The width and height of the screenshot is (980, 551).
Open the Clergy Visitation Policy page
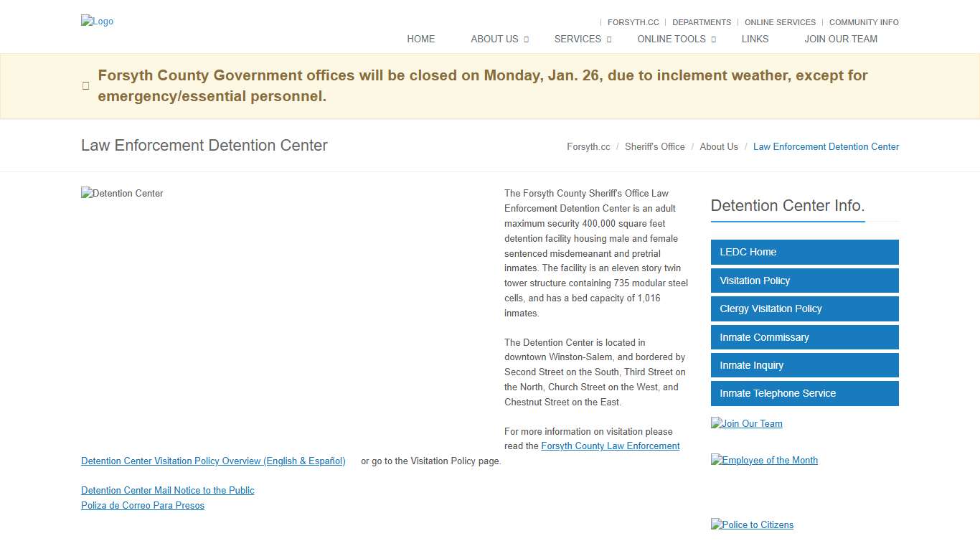coord(804,309)
